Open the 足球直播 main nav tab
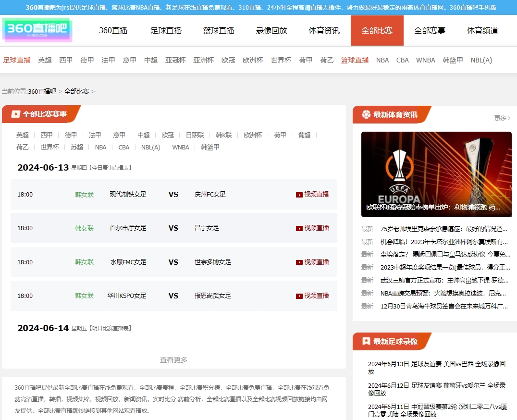The width and height of the screenshot is (517, 420). coord(166,31)
